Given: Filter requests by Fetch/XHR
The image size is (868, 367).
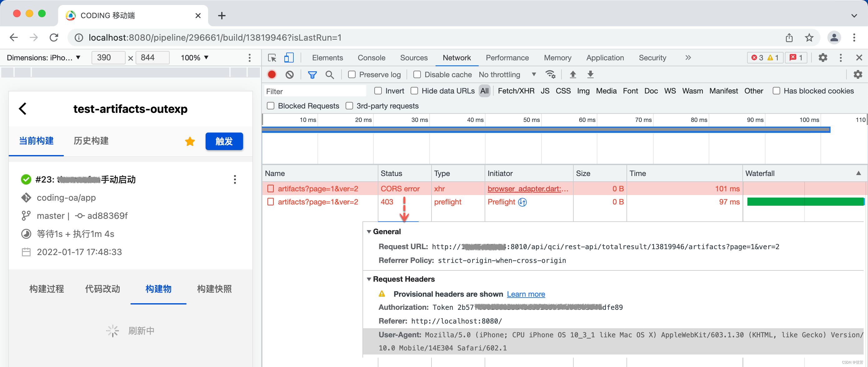Looking at the screenshot, I should click(x=516, y=91).
